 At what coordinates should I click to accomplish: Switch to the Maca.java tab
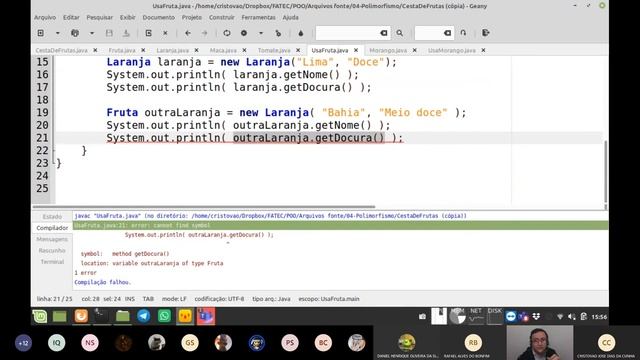223,50
